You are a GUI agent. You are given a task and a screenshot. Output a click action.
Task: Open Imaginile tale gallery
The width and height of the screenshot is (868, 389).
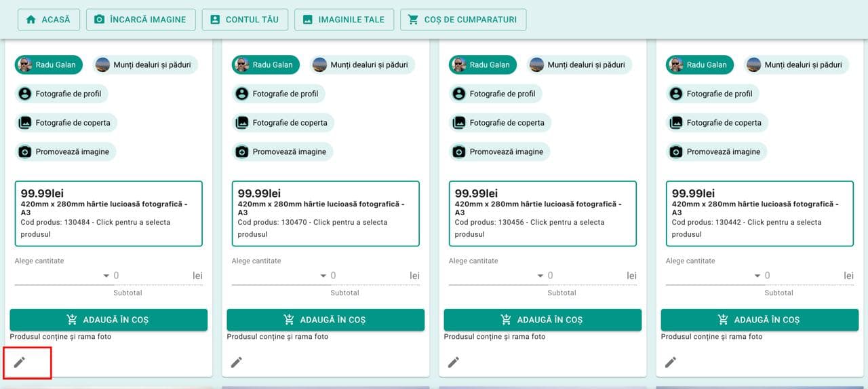[x=344, y=20]
